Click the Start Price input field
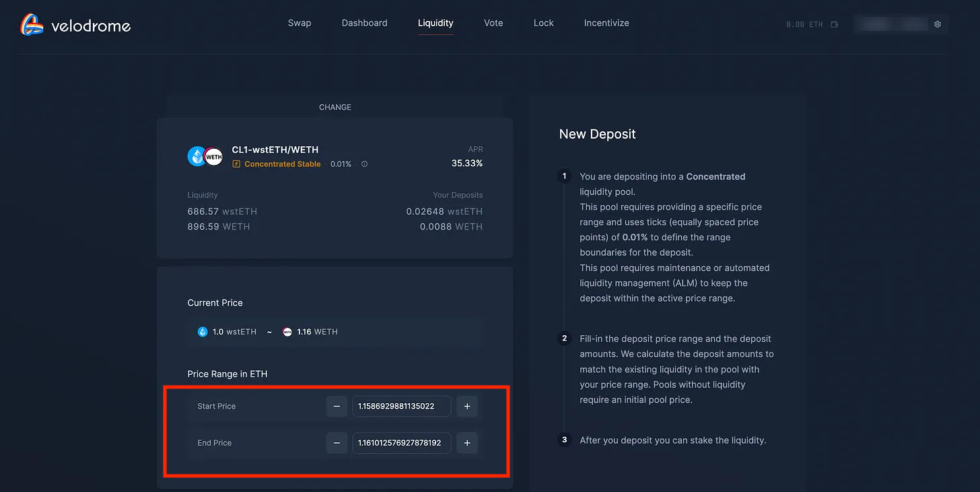980x492 pixels. pyautogui.click(x=402, y=407)
